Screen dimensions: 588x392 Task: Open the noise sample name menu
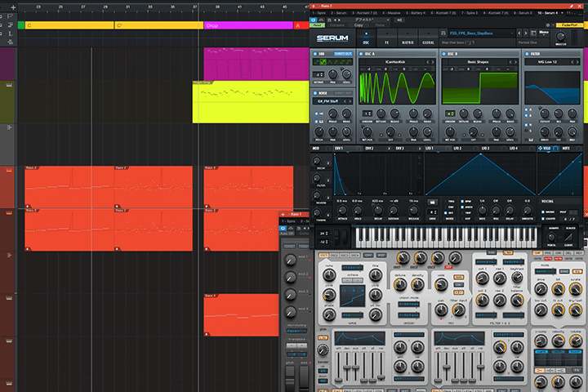(327, 101)
